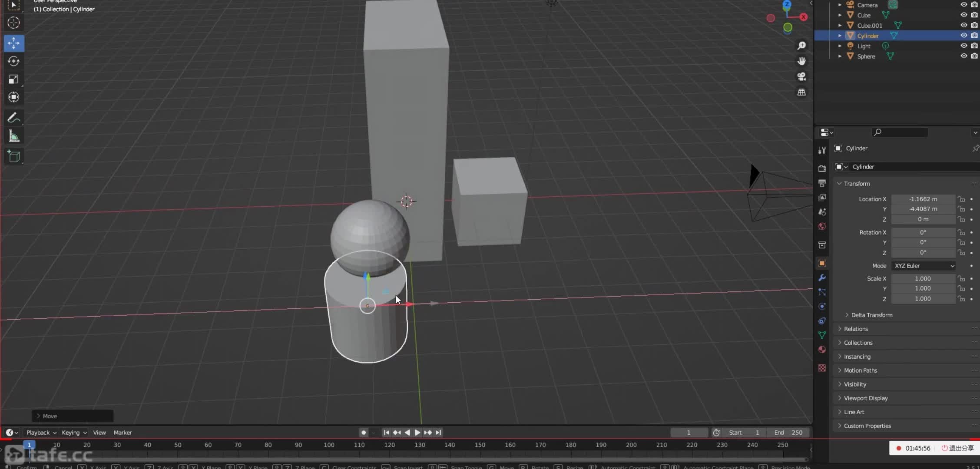Screen dimensions: 980x469
Task: Open the Texture properties checkerboard tab
Action: pyautogui.click(x=822, y=368)
